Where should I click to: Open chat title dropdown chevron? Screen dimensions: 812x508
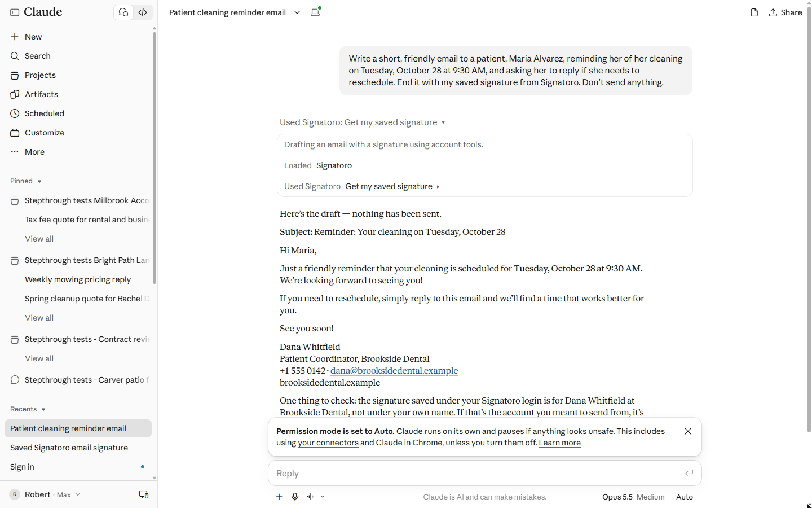[x=297, y=12]
